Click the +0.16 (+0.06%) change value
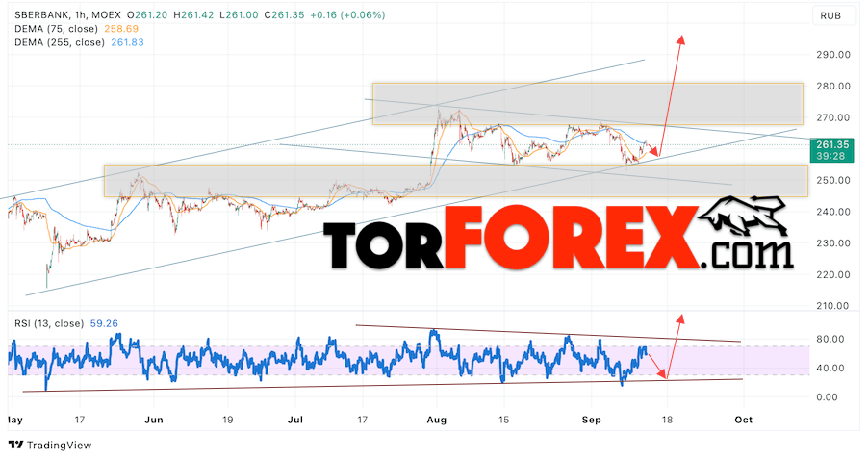 tap(347, 15)
